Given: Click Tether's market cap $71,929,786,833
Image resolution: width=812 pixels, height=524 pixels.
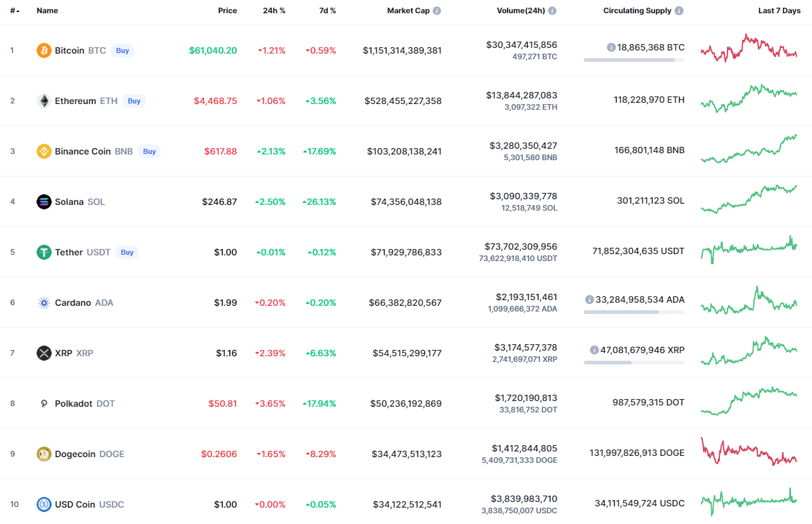Looking at the screenshot, I should point(406,252).
